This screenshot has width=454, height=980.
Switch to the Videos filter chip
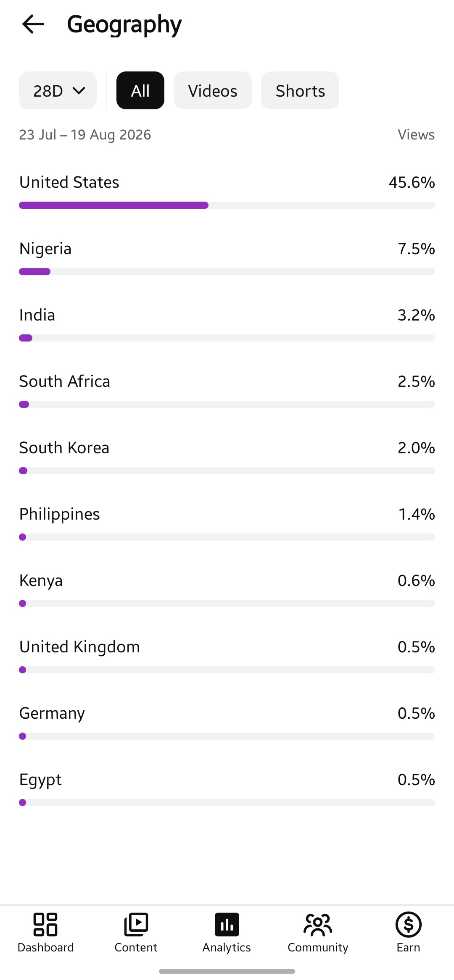click(x=213, y=90)
